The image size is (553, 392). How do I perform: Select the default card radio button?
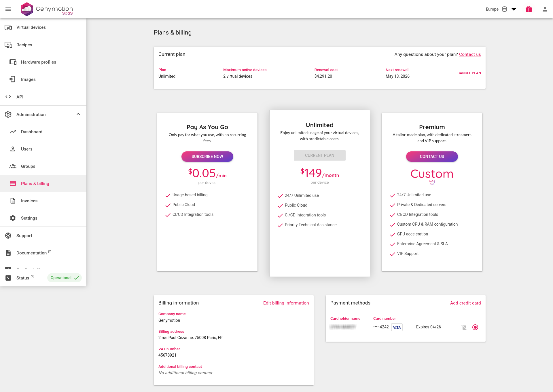click(475, 327)
